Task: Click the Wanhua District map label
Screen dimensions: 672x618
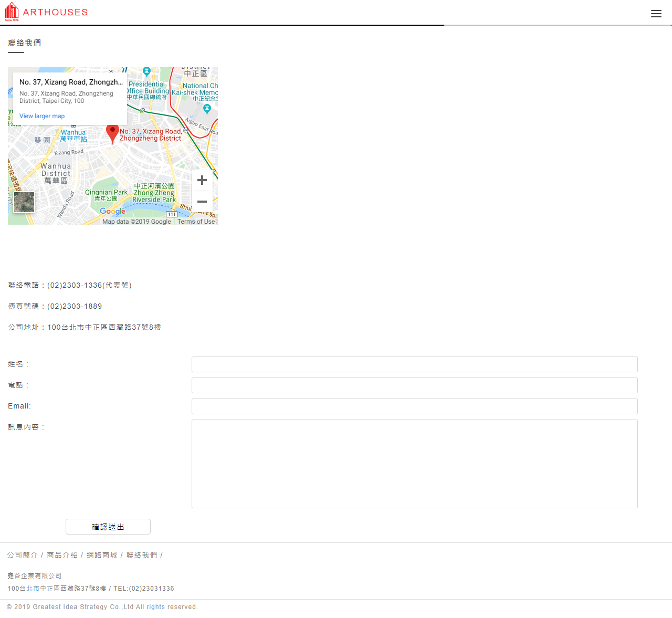Action: pos(56,173)
